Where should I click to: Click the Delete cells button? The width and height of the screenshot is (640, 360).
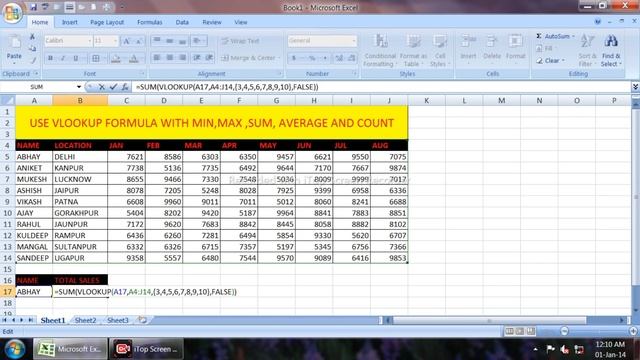click(x=492, y=49)
